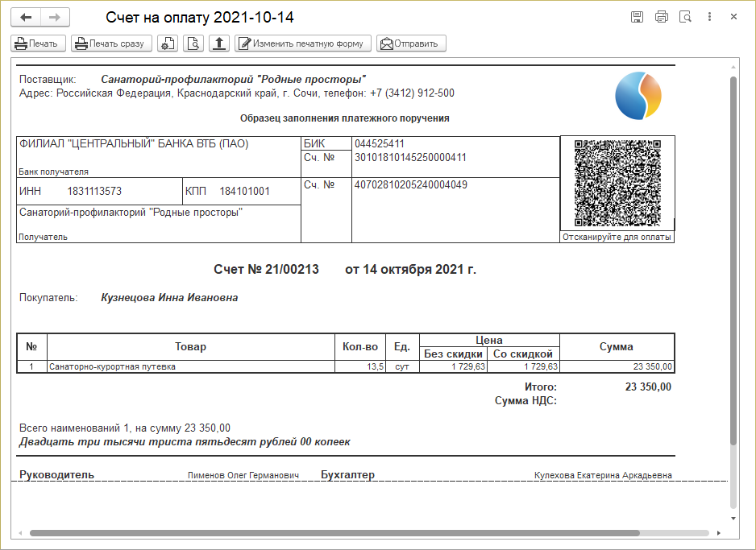
Task: Click bank name ФИЛИАЛ "ЦЕНТРАЛЬНЫЙ" БАНКА ВТБ
Action: tap(134, 143)
